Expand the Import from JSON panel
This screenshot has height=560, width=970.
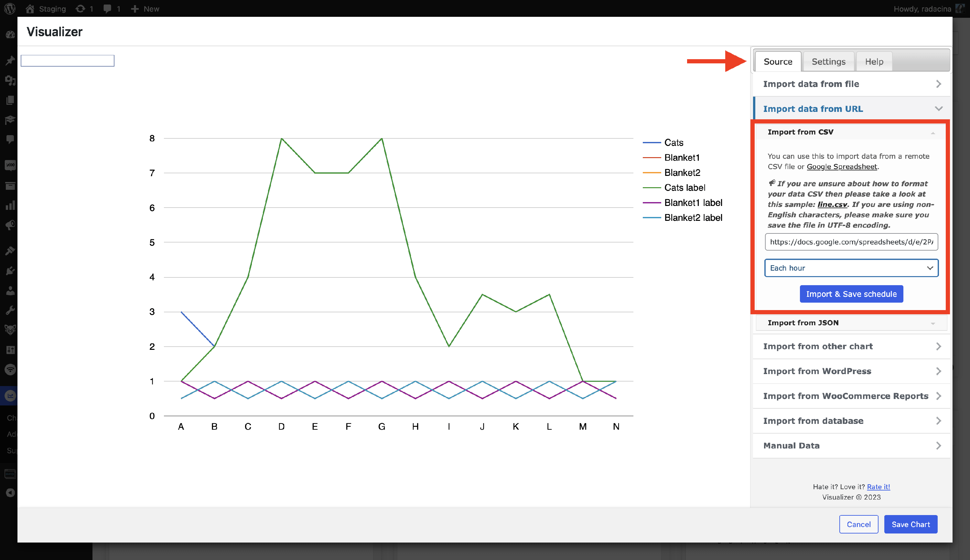point(851,323)
